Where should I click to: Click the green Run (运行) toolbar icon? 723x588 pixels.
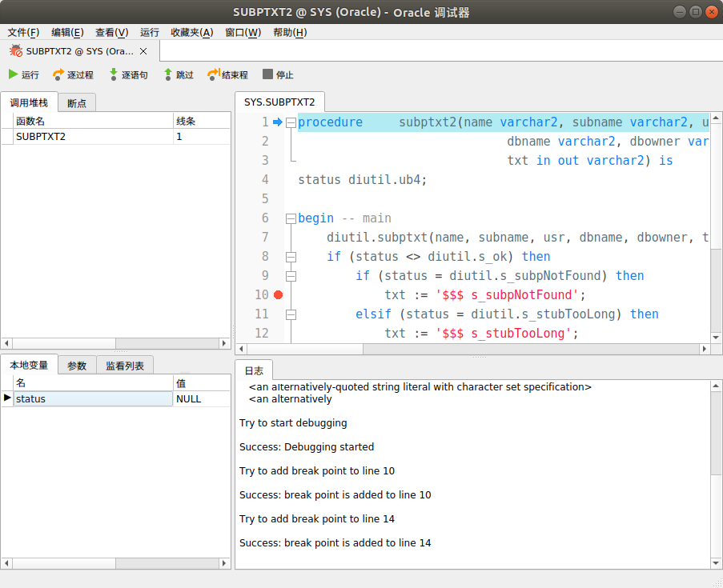coord(13,74)
